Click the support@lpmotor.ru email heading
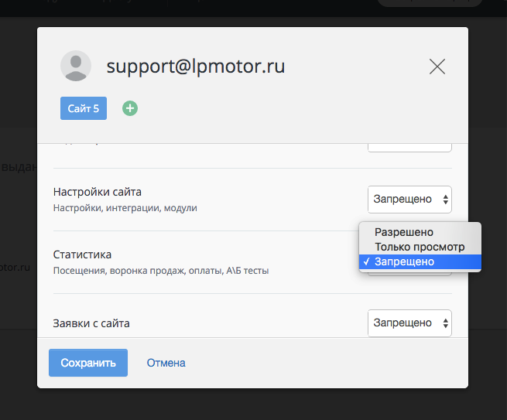This screenshot has width=507, height=420. (196, 67)
